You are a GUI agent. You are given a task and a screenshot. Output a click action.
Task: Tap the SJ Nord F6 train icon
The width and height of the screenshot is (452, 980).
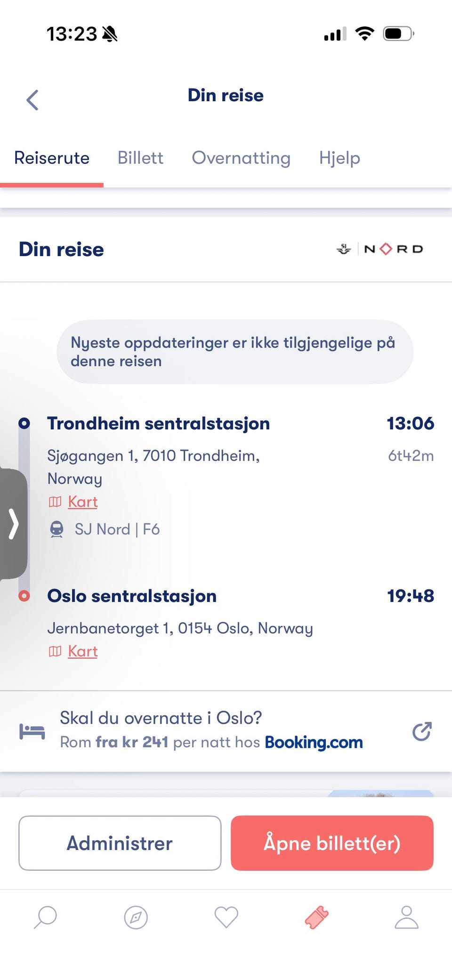coord(56,529)
